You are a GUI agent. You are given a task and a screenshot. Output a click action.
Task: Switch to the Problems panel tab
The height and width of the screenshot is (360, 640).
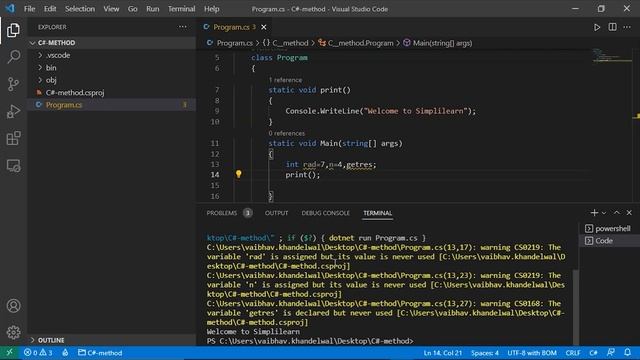pos(229,213)
